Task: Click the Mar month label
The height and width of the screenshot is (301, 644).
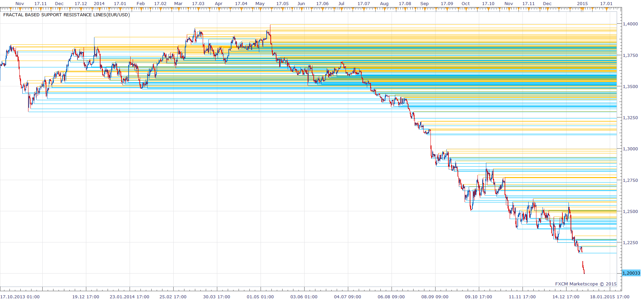Action: pyautogui.click(x=178, y=3)
